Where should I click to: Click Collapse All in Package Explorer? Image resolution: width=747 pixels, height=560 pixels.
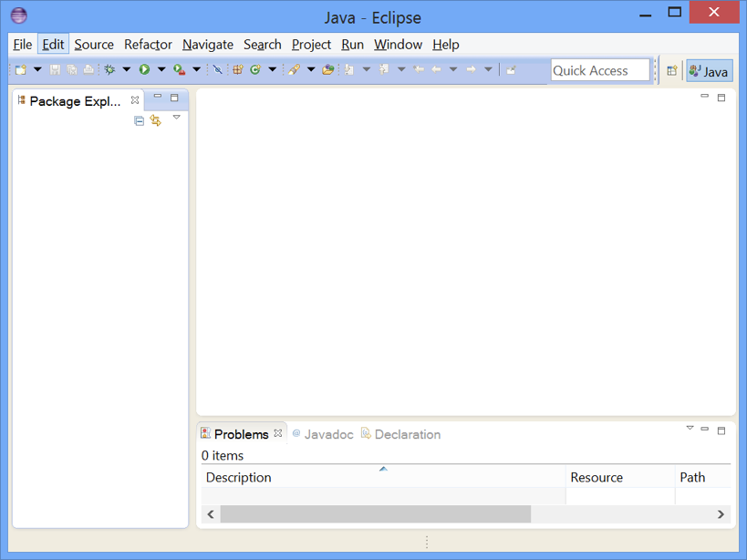click(x=139, y=121)
